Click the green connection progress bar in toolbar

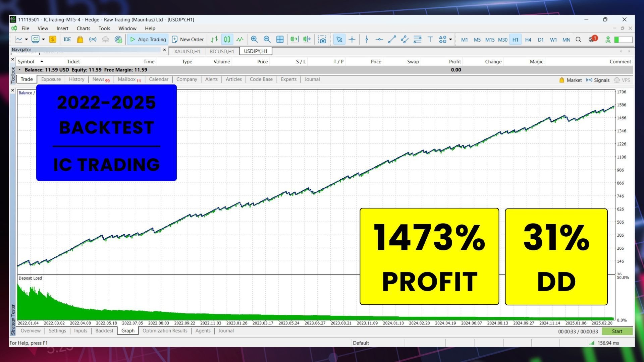(624, 40)
